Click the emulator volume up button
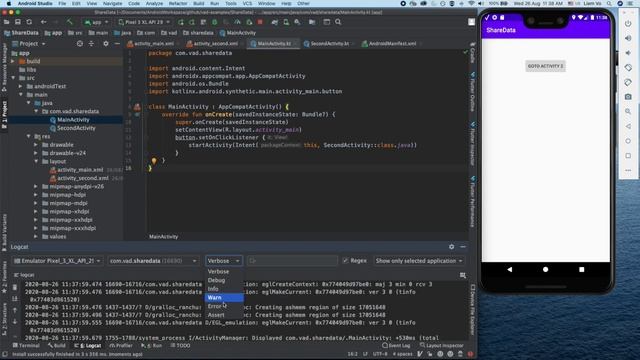The width and height of the screenshot is (640, 360). (628, 38)
